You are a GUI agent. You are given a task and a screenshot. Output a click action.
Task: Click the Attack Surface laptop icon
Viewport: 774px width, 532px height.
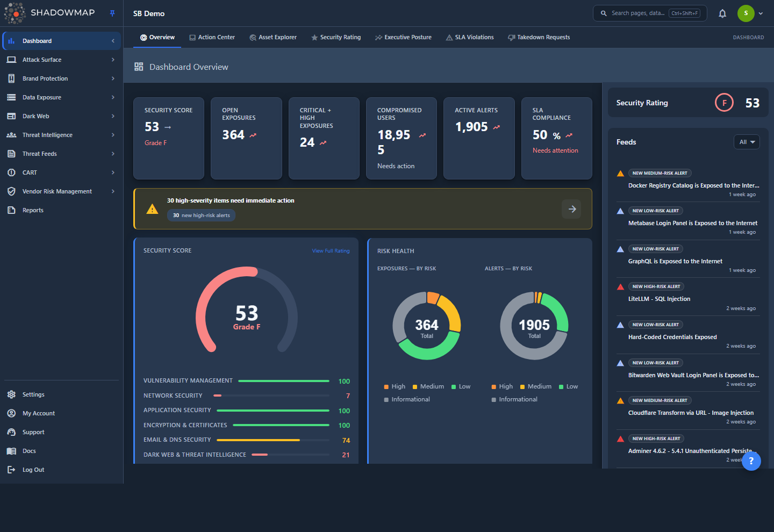pos(11,60)
